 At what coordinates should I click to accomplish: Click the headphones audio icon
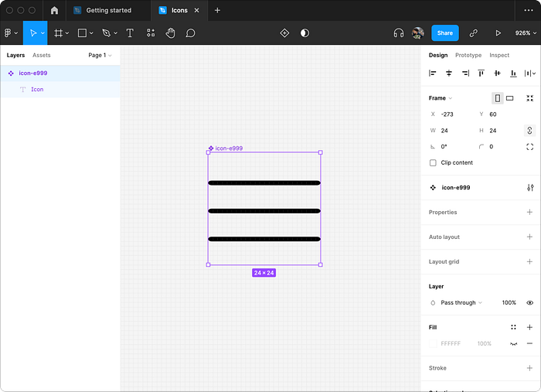(x=399, y=33)
